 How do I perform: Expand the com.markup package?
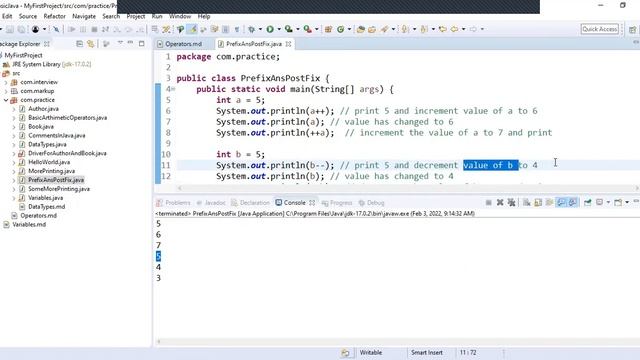[x=6, y=91]
